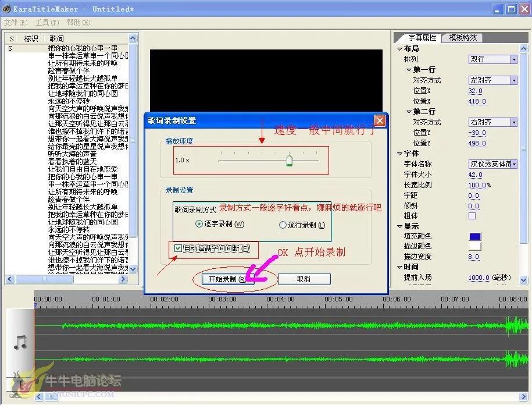The height and width of the screenshot is (405, 532).
Task: Click the 字体大小 value 42.0
Action: [x=475, y=175]
